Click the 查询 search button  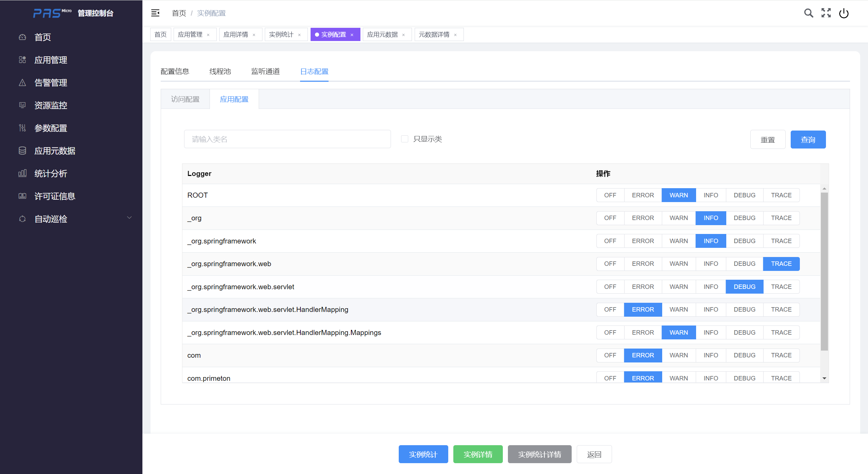point(808,140)
